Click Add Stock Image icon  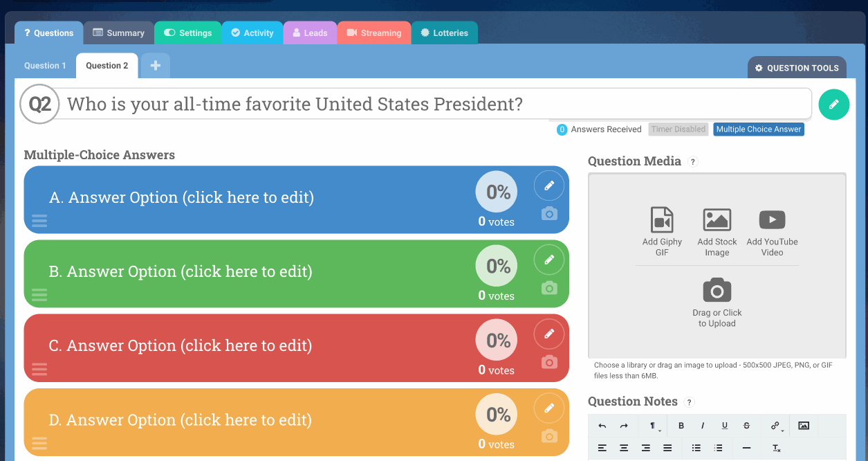[x=717, y=219]
